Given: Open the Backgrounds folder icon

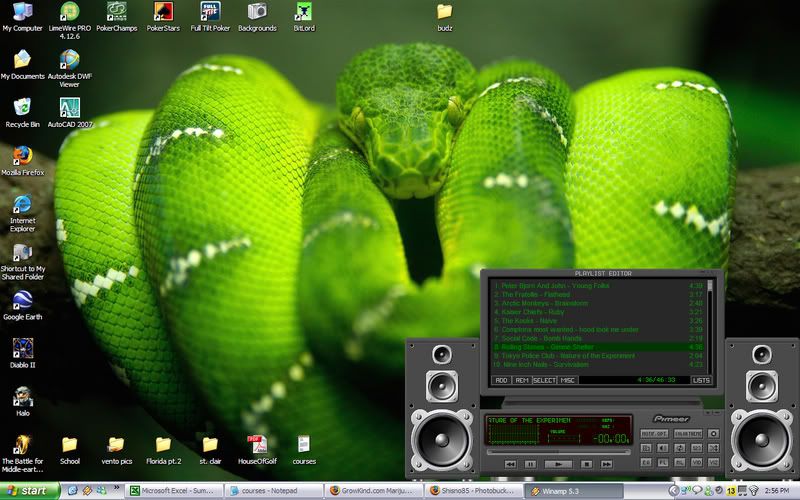Looking at the screenshot, I should 257,17.
